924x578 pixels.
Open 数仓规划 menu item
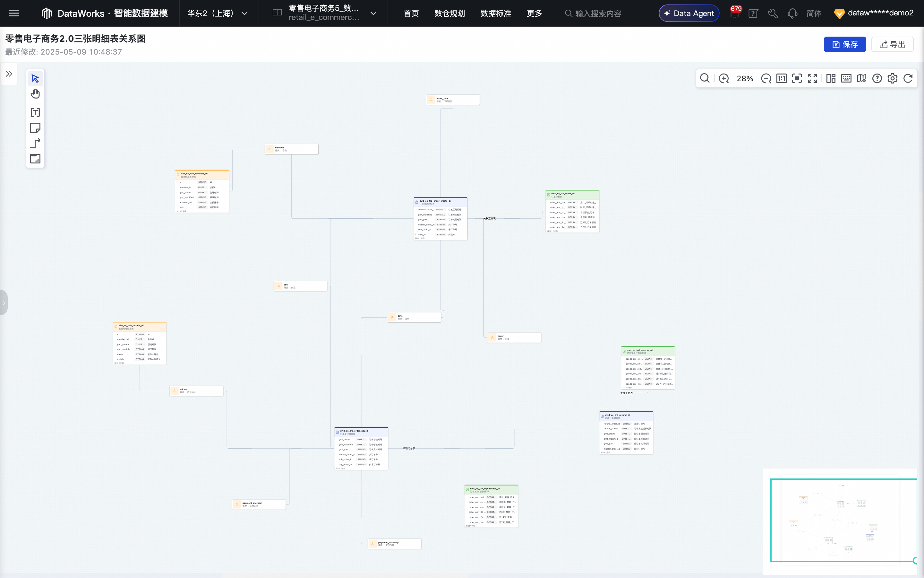coord(449,13)
